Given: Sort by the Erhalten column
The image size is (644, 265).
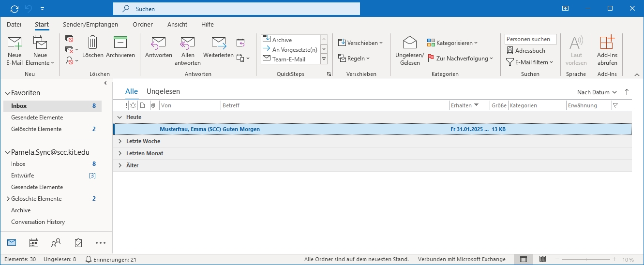Looking at the screenshot, I should 469,105.
